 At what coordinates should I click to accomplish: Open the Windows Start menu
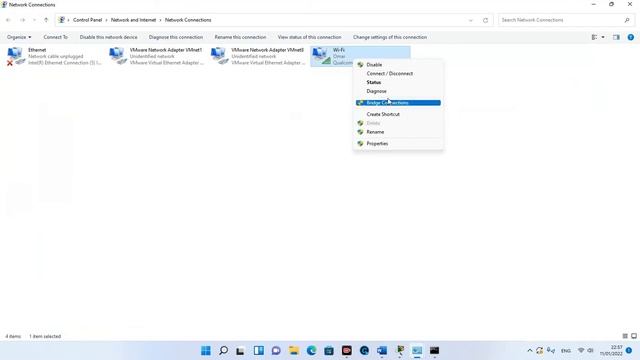206,351
